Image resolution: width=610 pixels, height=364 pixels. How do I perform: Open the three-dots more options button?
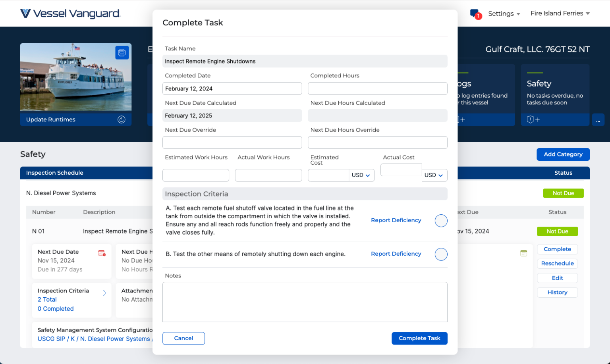598,120
